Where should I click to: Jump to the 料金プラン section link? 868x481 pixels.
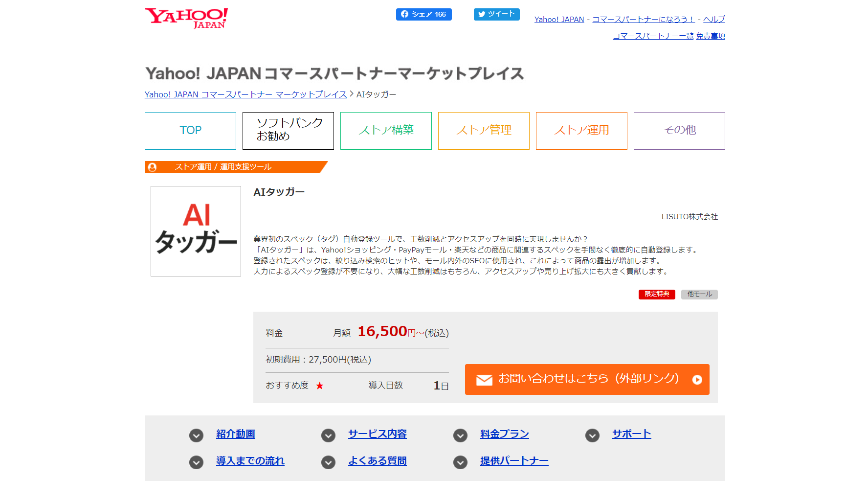click(x=504, y=434)
